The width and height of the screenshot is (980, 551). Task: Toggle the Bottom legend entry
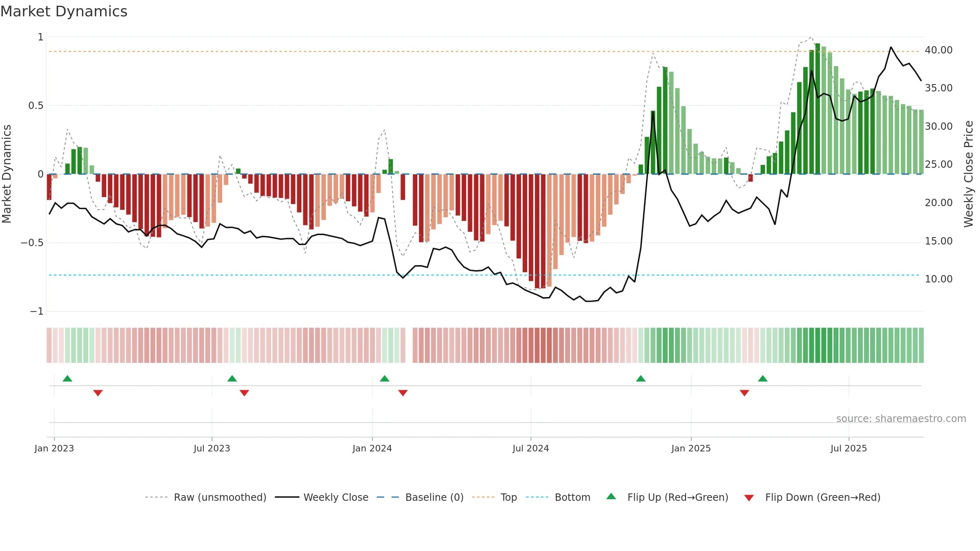click(558, 497)
